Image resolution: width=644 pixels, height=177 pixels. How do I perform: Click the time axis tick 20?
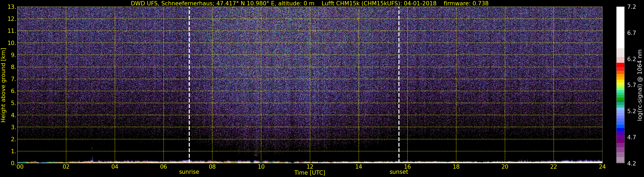505,167
